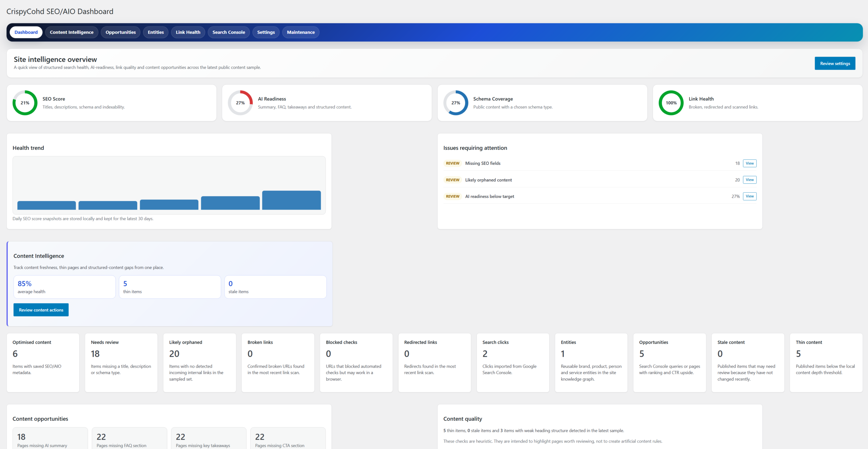Open the Settings tab
This screenshot has height=449, width=868.
click(266, 32)
